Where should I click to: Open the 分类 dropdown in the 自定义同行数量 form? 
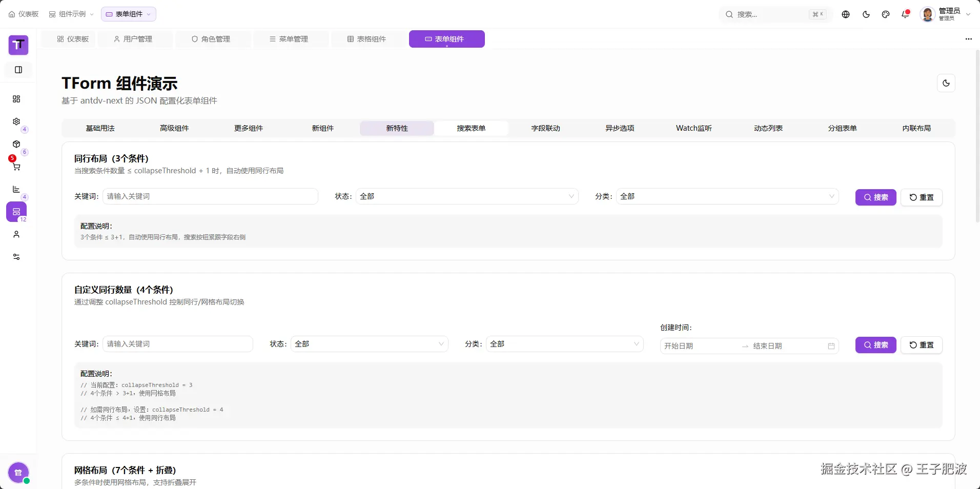pyautogui.click(x=565, y=344)
